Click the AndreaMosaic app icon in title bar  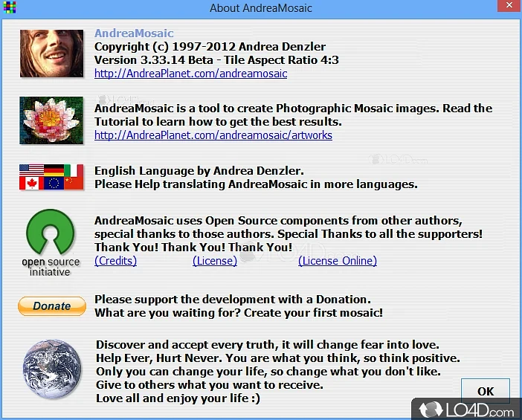[x=10, y=7]
